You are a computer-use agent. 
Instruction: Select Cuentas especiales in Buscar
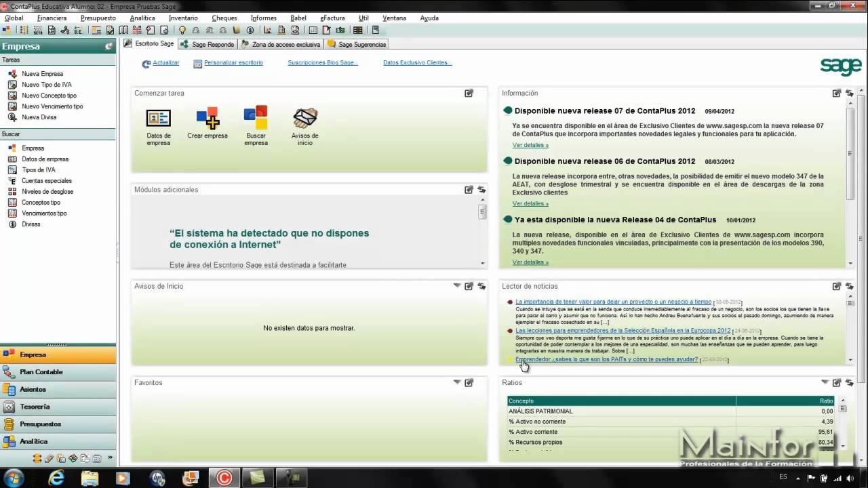click(46, 181)
